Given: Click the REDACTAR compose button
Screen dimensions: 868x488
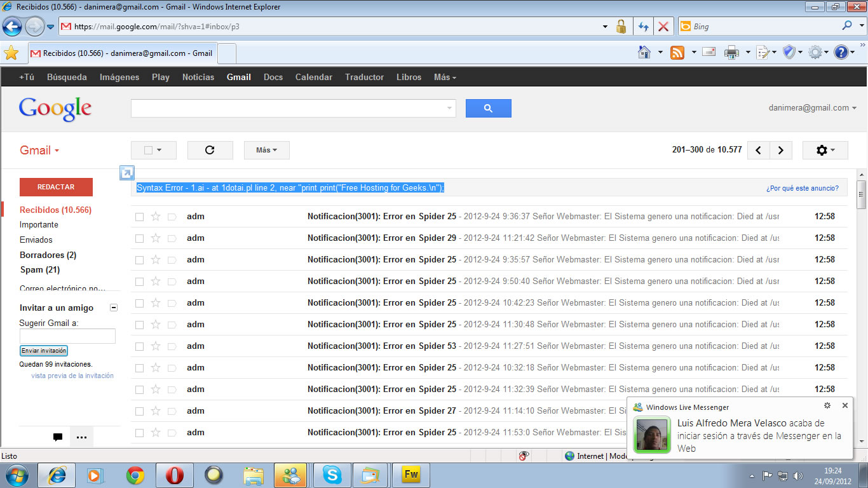Looking at the screenshot, I should coord(56,187).
